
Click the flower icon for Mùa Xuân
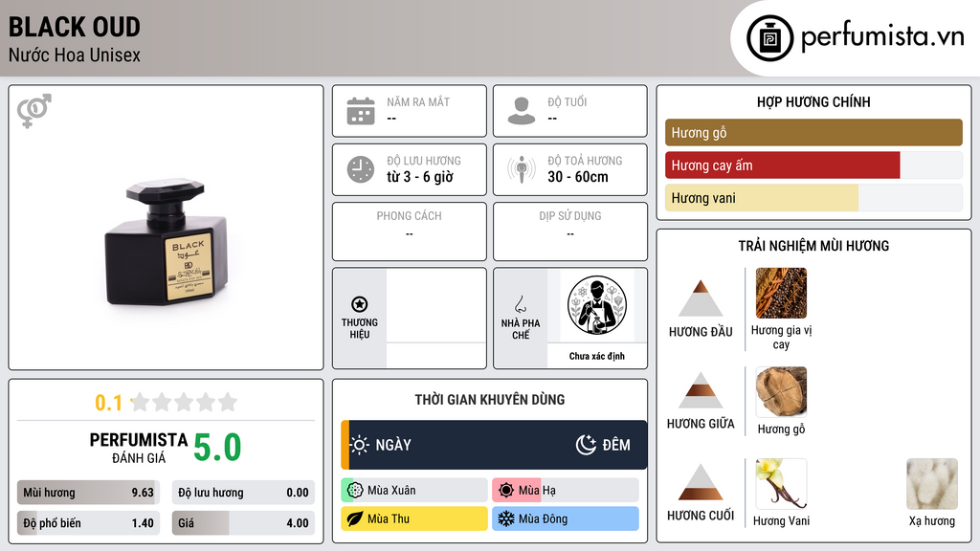point(355,491)
